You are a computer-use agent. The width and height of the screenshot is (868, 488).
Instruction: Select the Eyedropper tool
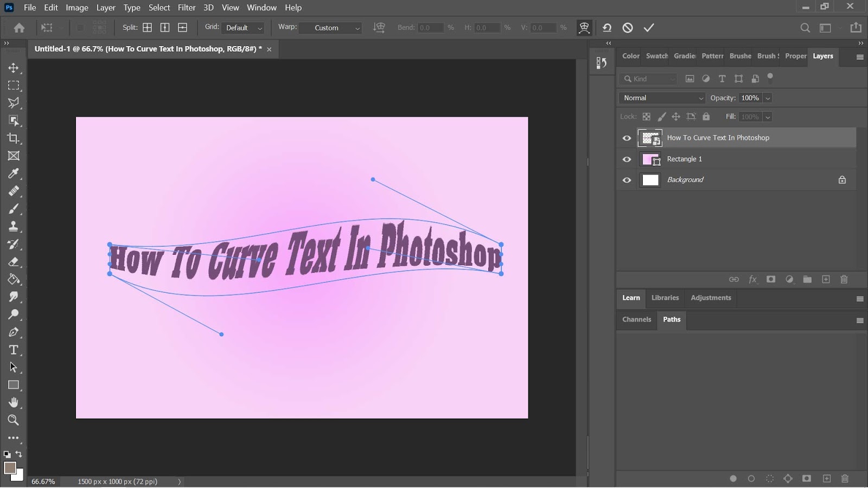click(14, 174)
